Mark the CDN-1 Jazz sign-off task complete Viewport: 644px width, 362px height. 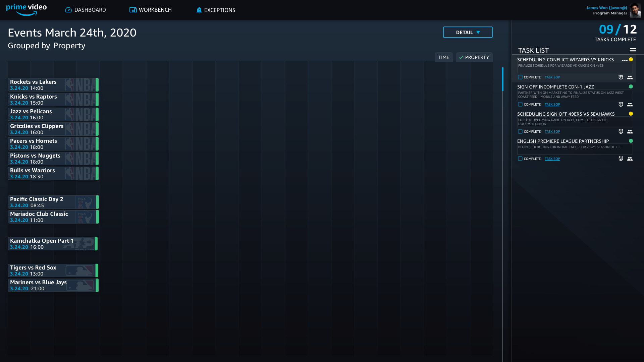(520, 105)
